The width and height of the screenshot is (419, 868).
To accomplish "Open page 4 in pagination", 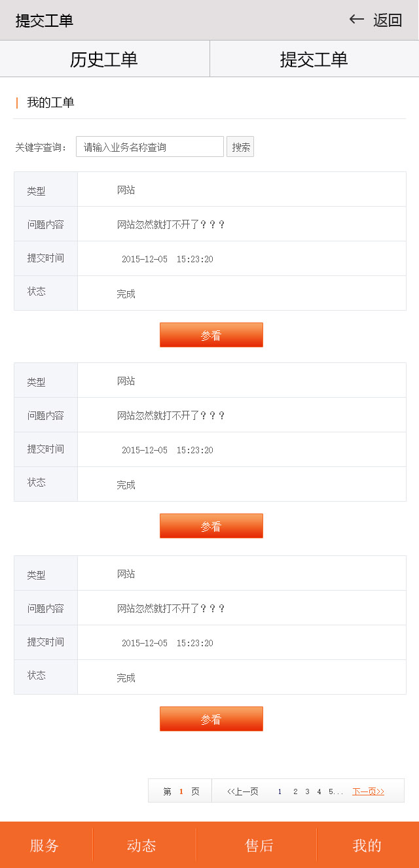I will [319, 791].
